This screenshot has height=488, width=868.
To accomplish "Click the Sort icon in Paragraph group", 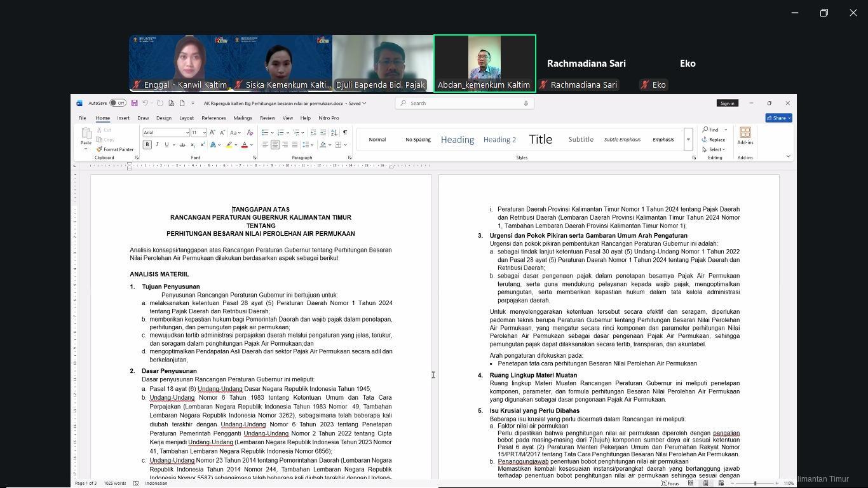I will click(334, 133).
